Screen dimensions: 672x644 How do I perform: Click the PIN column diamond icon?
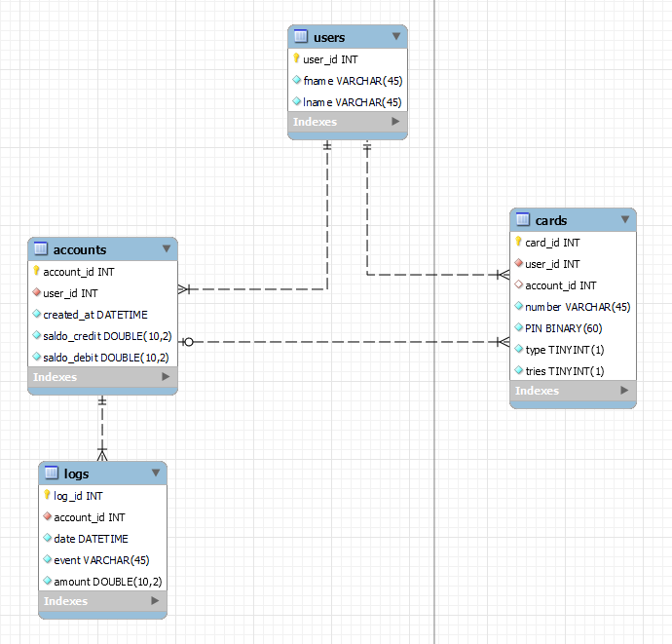518,327
